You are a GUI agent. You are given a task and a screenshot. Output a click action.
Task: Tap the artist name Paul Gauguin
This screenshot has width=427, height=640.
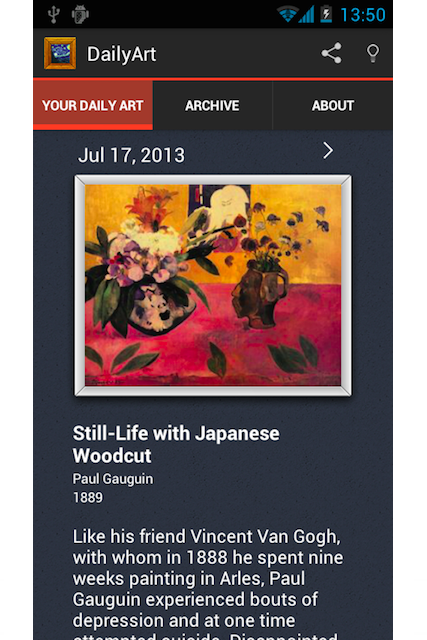click(113, 479)
